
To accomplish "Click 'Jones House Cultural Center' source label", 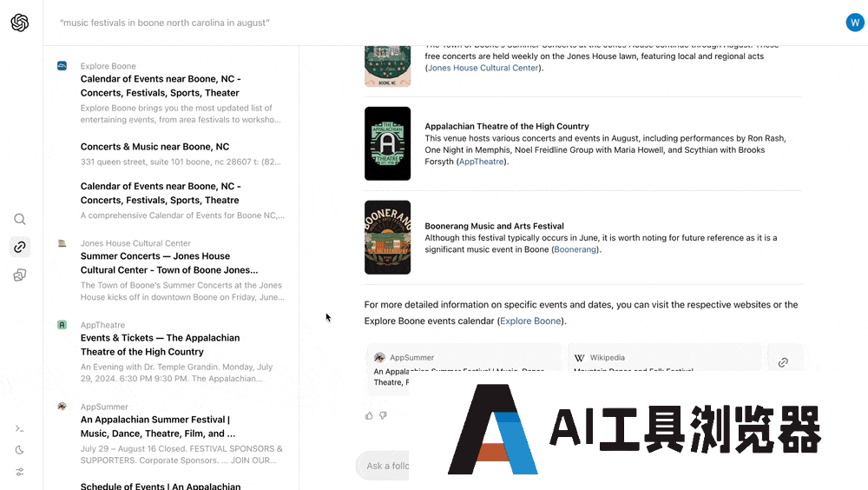I will 135,242.
